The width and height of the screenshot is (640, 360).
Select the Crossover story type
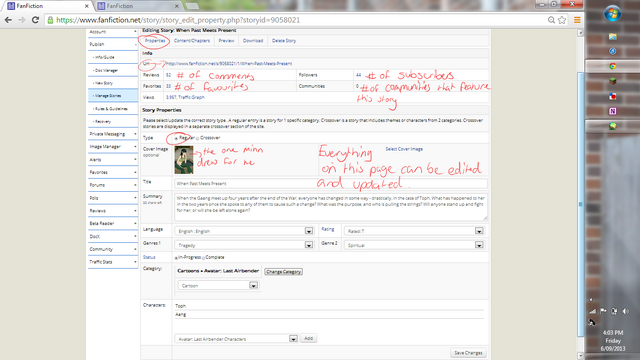point(198,138)
